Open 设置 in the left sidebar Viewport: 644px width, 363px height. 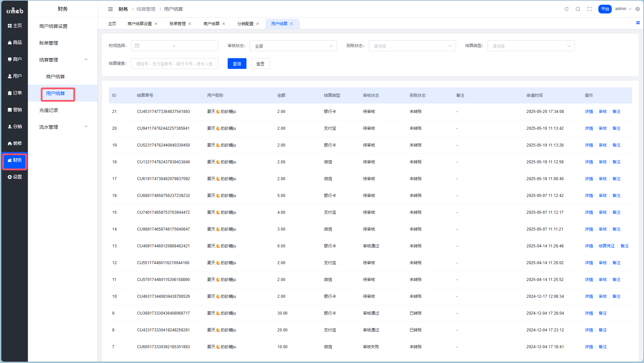15,177
